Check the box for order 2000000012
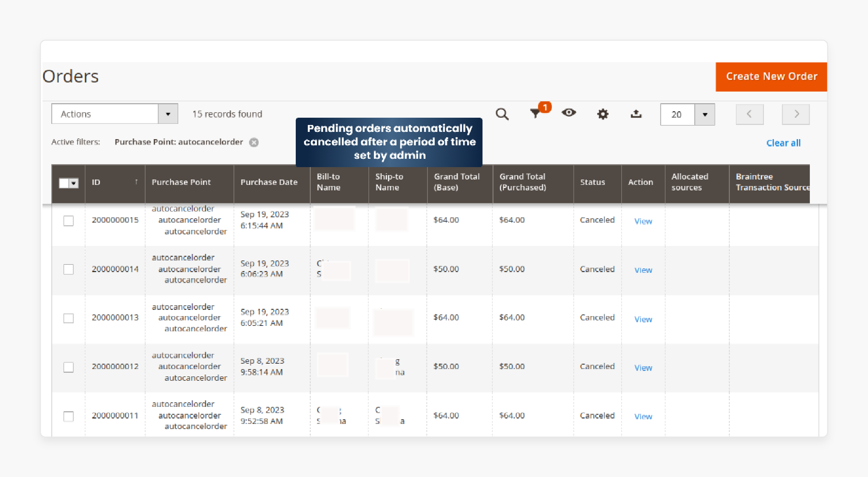Screen dimensions: 868x477 click(68, 367)
